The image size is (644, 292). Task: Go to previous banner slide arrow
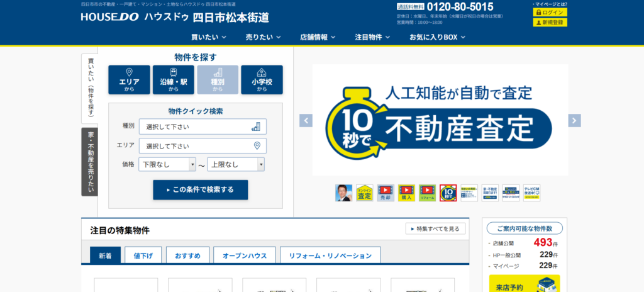click(306, 120)
